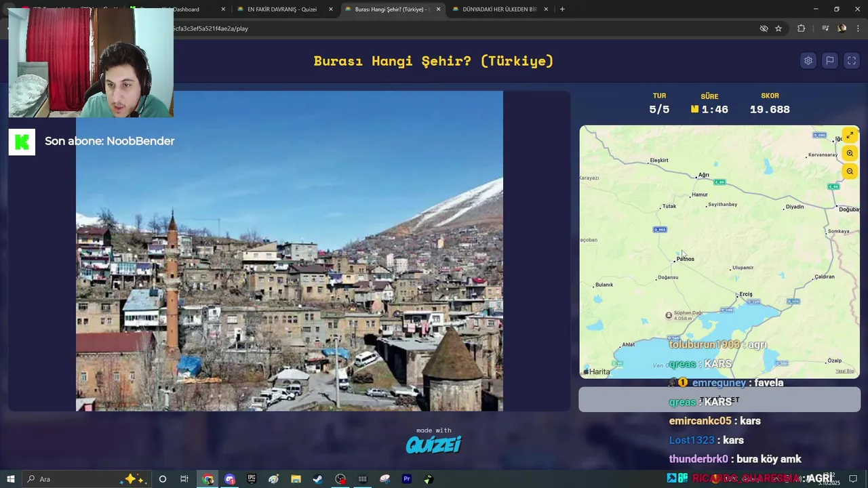868x488 pixels.
Task: Click the guess submit button below the map
Action: click(x=719, y=400)
